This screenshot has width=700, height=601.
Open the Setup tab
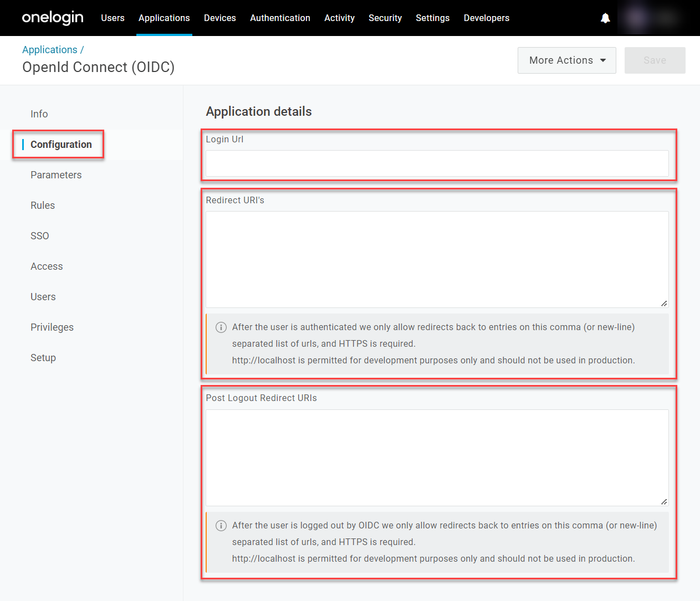tap(43, 357)
